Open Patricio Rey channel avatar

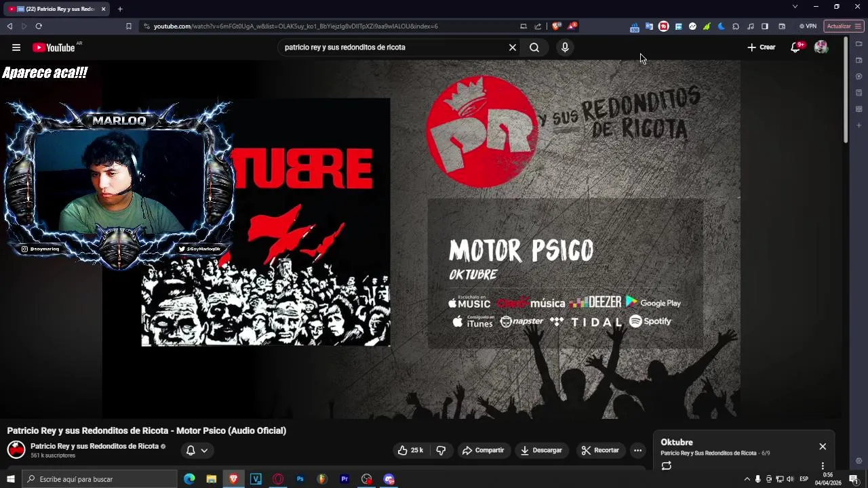[x=16, y=449]
